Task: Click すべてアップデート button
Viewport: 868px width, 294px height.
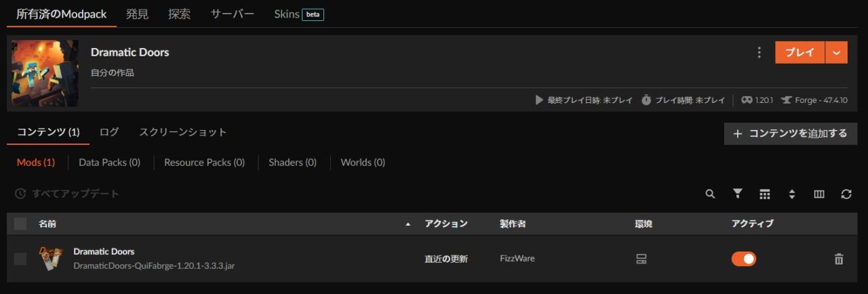Action: 66,194
